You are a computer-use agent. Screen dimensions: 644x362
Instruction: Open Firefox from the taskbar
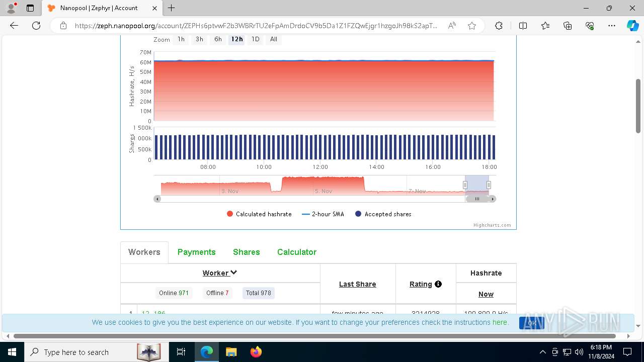coord(256,352)
